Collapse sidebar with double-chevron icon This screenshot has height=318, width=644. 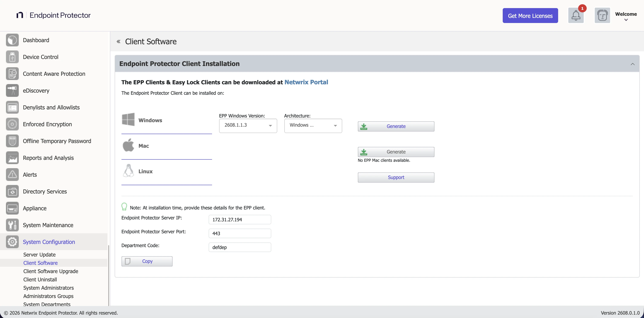point(118,42)
